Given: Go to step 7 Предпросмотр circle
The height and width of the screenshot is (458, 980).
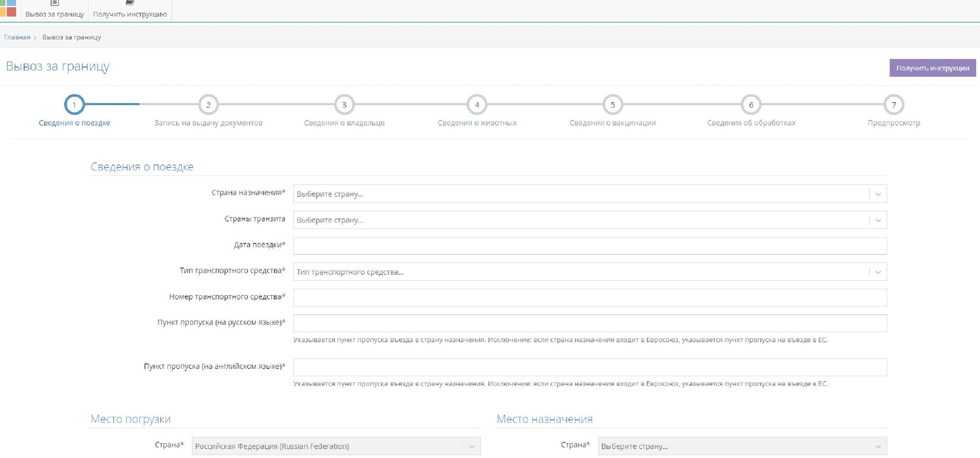Looking at the screenshot, I should (894, 104).
